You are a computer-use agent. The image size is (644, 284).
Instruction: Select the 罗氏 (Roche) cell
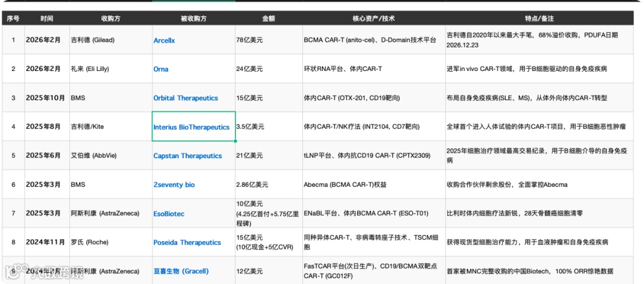click(x=110, y=242)
